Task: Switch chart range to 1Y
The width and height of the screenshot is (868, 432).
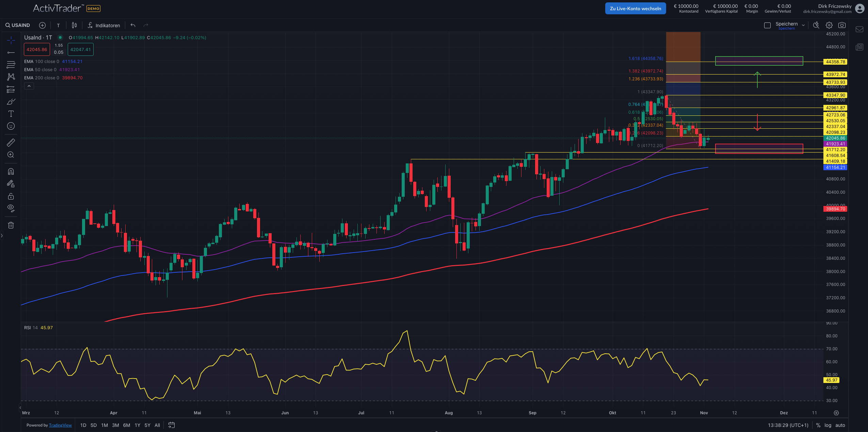Action: click(x=138, y=425)
